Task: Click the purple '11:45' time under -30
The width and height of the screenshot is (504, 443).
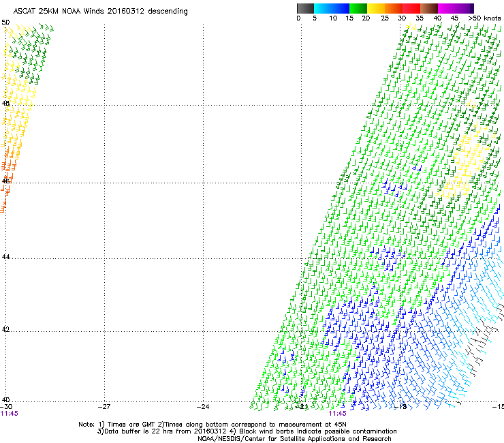Action: pyautogui.click(x=9, y=414)
